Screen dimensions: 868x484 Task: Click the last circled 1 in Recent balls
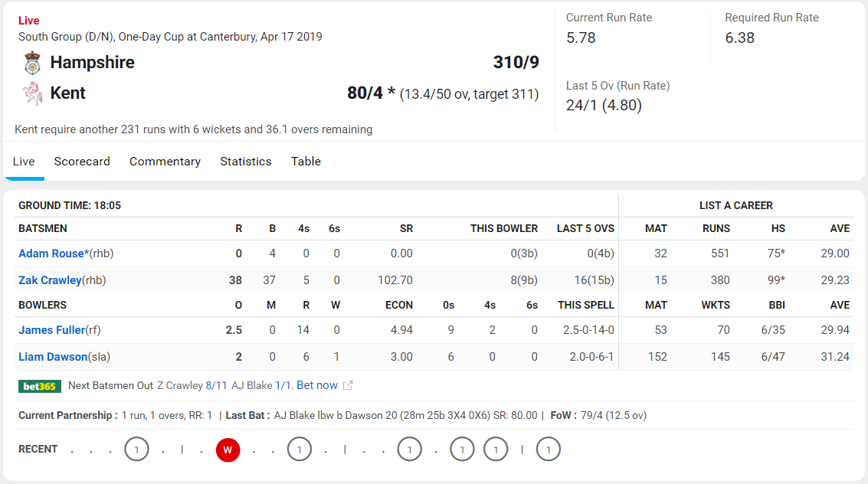point(548,450)
